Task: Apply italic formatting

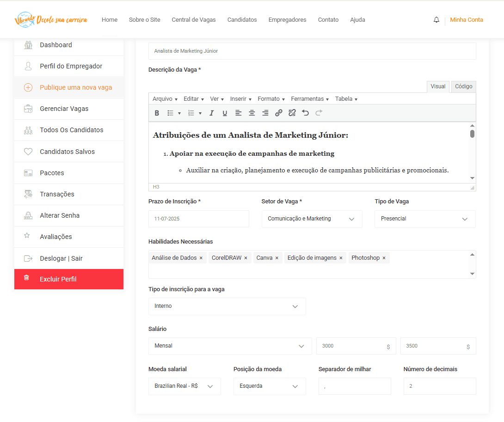Action: tap(211, 113)
